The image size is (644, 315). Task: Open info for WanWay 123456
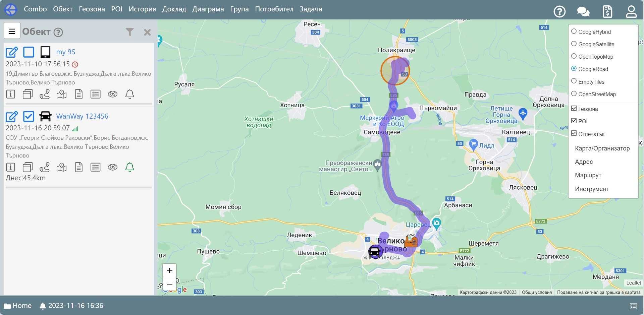(x=11, y=167)
